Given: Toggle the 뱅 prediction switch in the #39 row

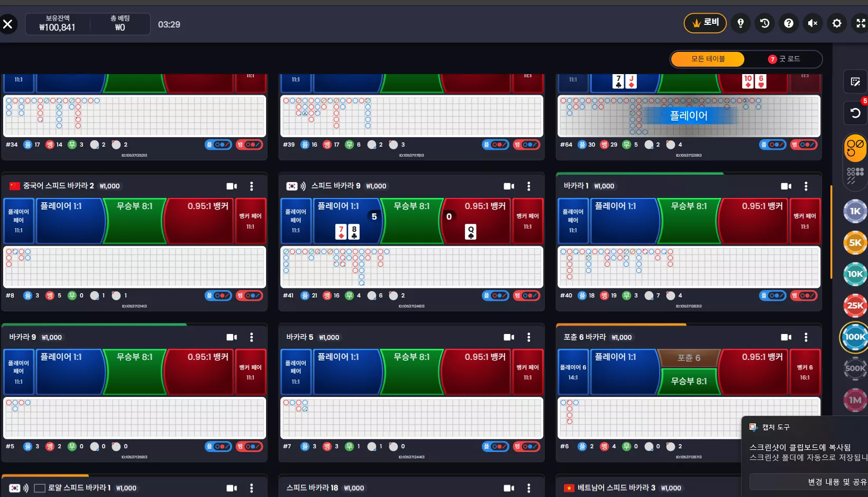Looking at the screenshot, I should [526, 144].
